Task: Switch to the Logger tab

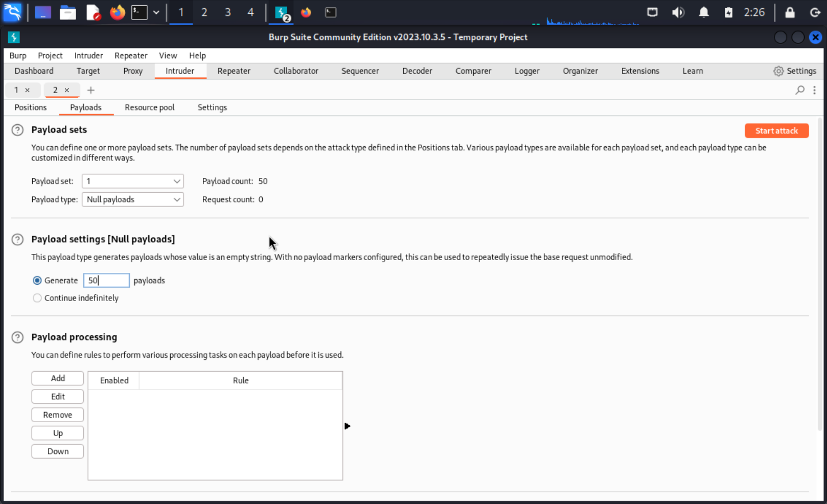Action: click(527, 71)
